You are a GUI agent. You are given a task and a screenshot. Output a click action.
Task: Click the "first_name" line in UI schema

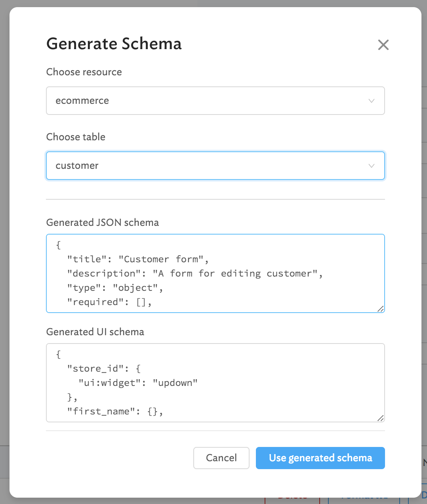click(x=115, y=411)
